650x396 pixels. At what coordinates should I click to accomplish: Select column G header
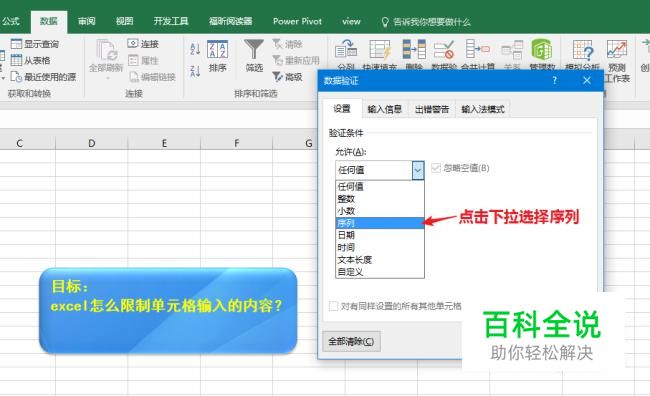click(x=308, y=143)
